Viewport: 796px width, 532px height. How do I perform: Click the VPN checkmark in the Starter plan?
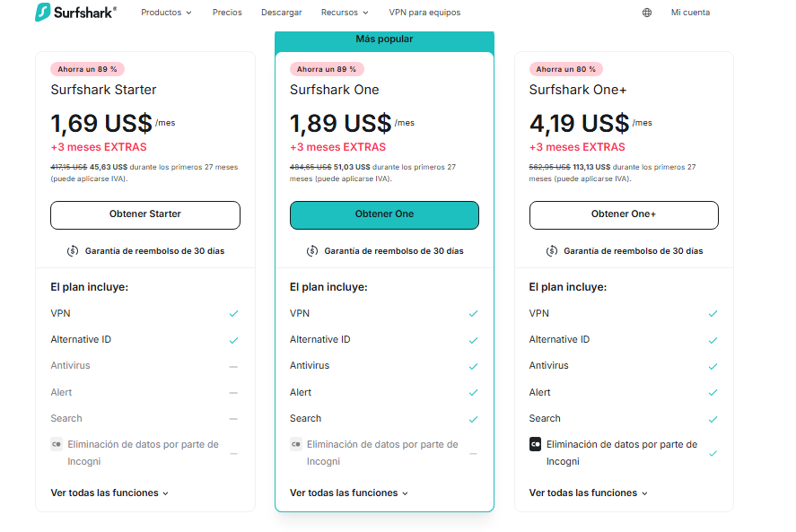click(x=233, y=314)
